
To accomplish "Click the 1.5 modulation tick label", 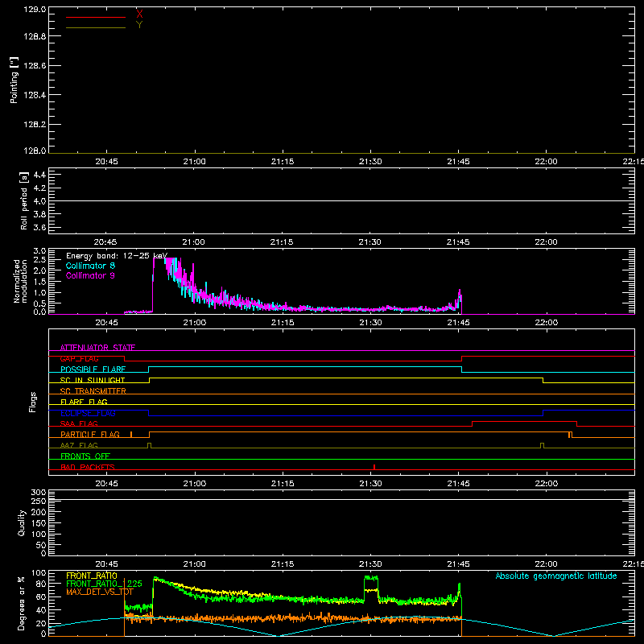I will pos(39,282).
